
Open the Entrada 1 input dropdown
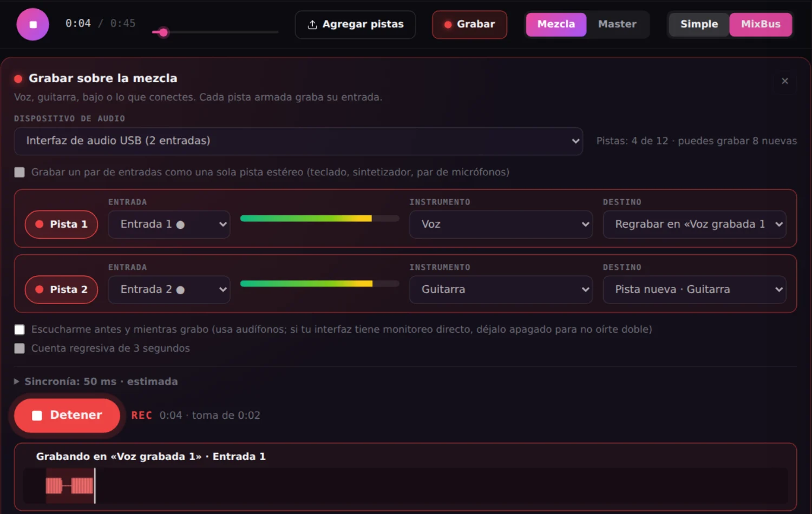point(169,224)
